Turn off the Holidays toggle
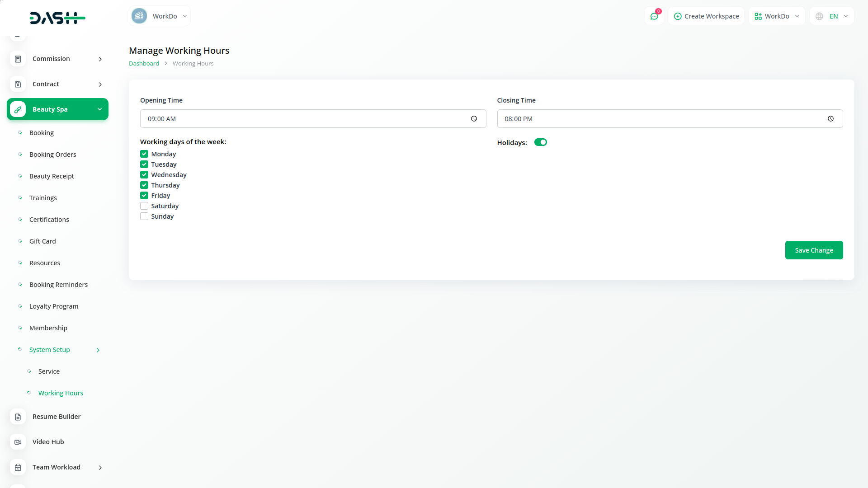This screenshot has height=488, width=868. (x=540, y=142)
